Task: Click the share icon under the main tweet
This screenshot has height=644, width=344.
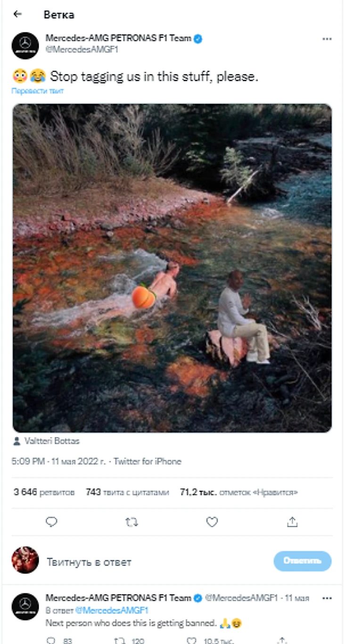Action: pos(292,522)
